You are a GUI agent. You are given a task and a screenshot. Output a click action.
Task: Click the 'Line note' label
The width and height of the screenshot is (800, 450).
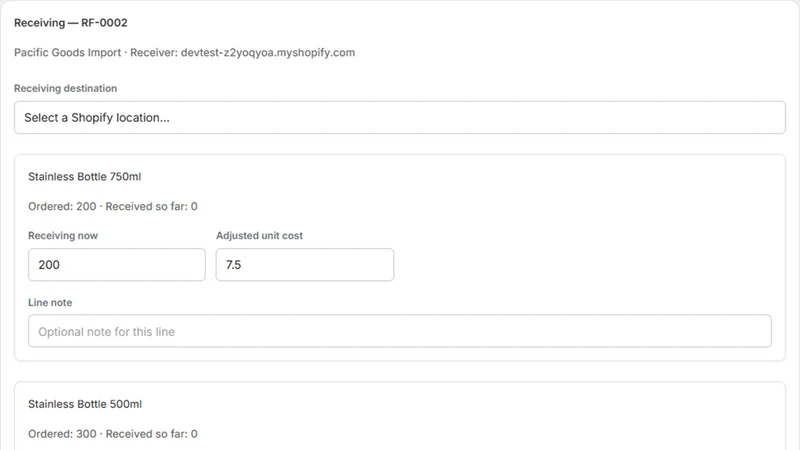(x=50, y=303)
